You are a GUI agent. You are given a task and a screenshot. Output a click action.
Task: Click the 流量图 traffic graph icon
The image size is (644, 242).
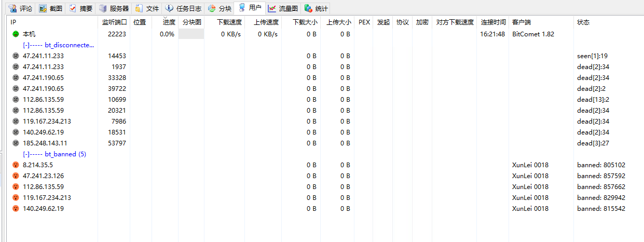tap(272, 8)
